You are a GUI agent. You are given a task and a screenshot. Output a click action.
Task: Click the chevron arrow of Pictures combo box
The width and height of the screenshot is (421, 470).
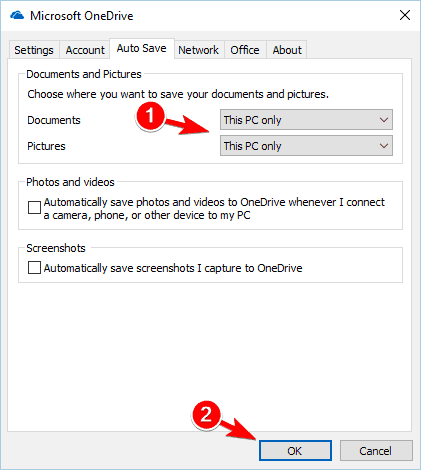coord(384,146)
